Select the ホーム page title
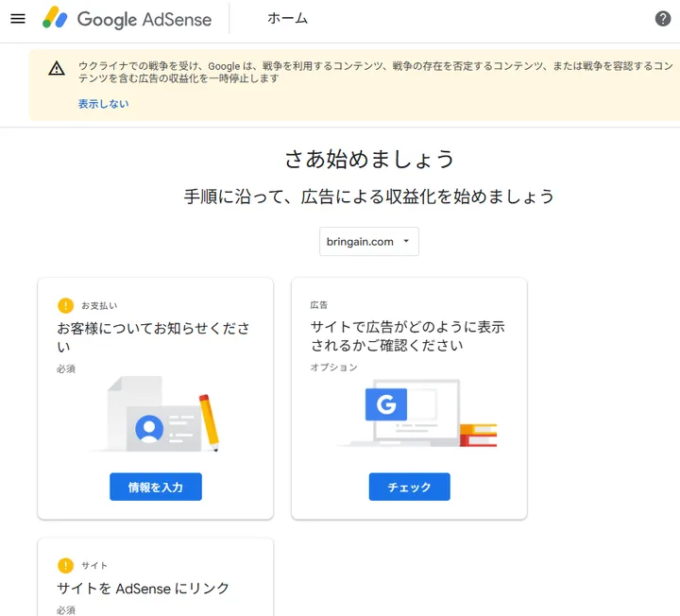The image size is (680, 616). 287,19
